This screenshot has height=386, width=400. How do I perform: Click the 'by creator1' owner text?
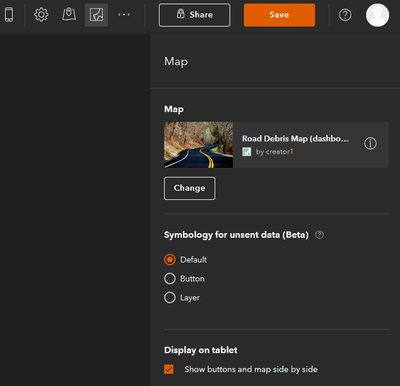274,152
